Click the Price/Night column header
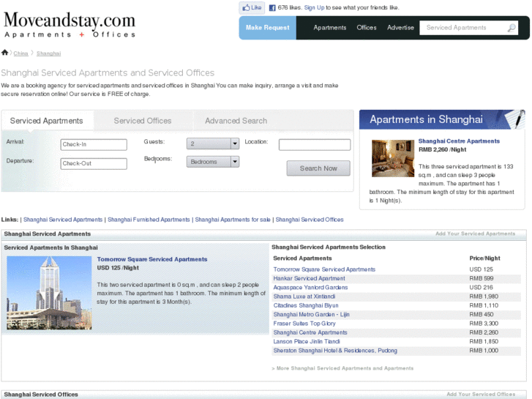Image resolution: width=532 pixels, height=399 pixels. (x=485, y=258)
